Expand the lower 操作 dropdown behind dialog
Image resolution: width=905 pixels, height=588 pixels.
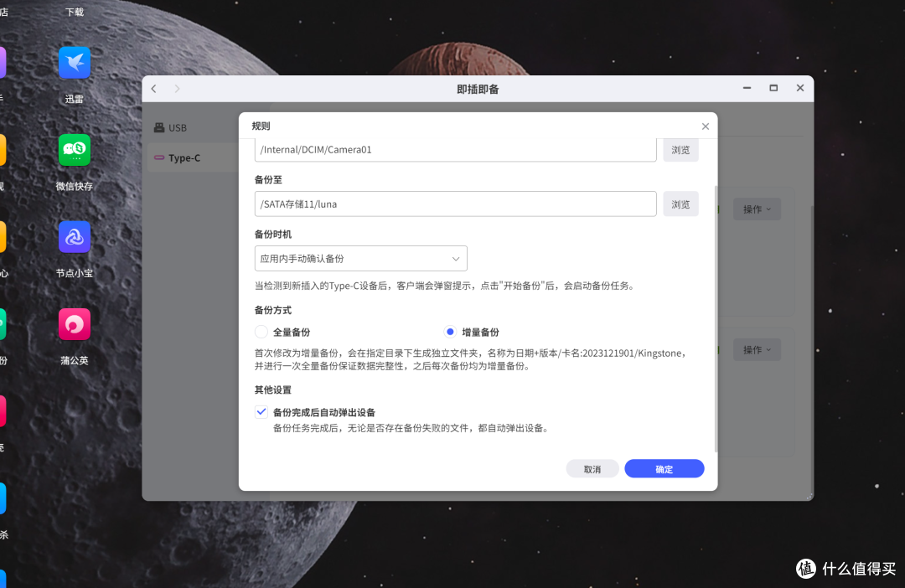click(757, 349)
